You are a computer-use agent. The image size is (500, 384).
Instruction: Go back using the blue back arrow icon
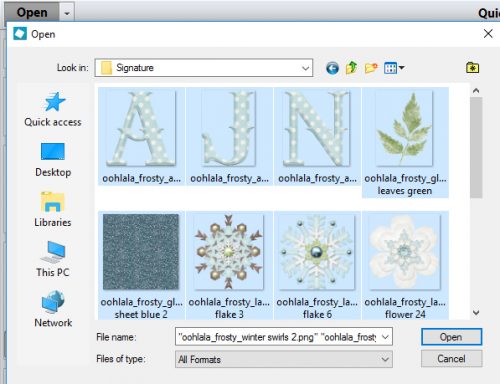(x=332, y=68)
